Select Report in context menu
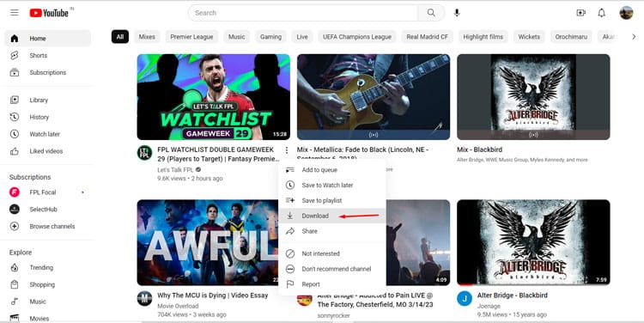Viewport: 644px width, 323px height. pyautogui.click(x=331, y=284)
